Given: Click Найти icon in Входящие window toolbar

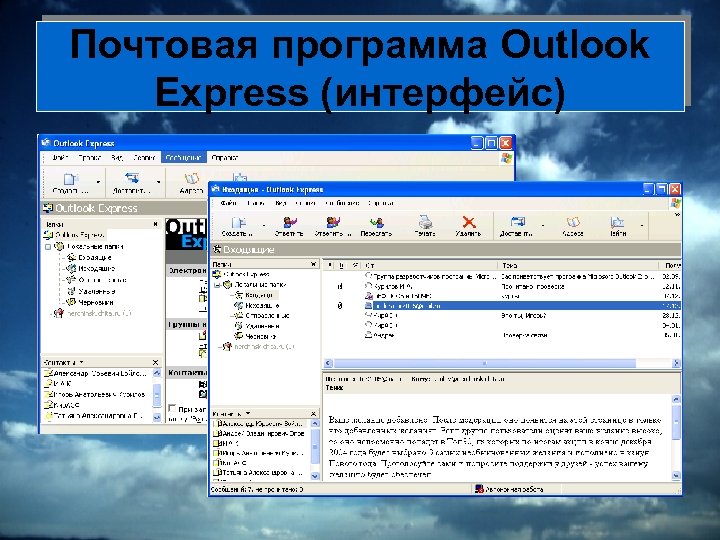Looking at the screenshot, I should (x=617, y=222).
